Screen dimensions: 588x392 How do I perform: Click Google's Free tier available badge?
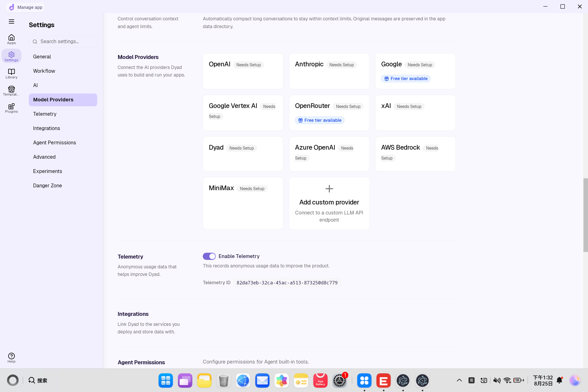406,79
